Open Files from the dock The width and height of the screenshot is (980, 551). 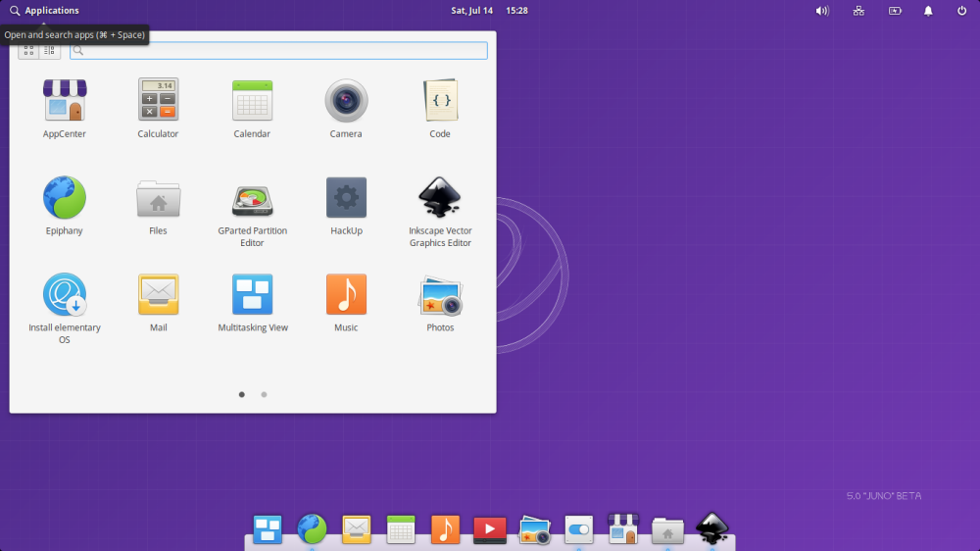coord(667,530)
